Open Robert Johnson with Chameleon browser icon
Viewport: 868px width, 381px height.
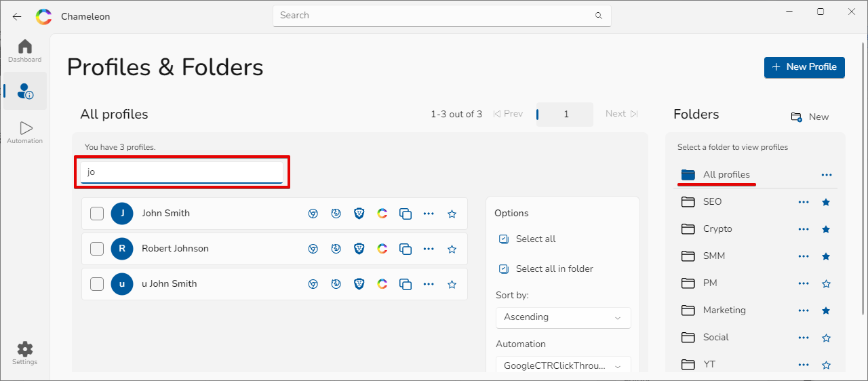pyautogui.click(x=382, y=249)
